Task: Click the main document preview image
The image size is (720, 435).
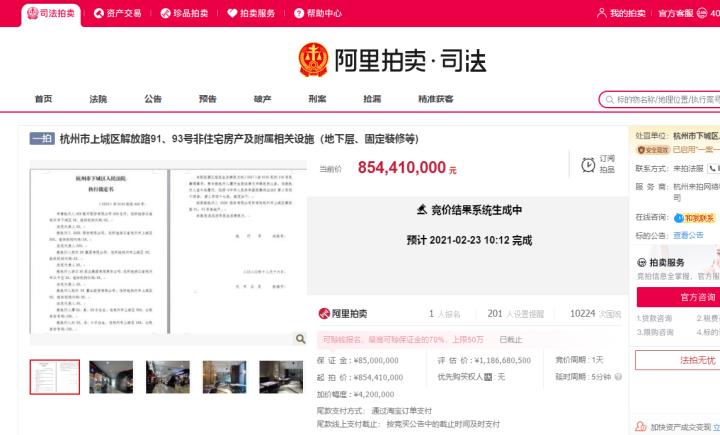Action: click(x=168, y=251)
